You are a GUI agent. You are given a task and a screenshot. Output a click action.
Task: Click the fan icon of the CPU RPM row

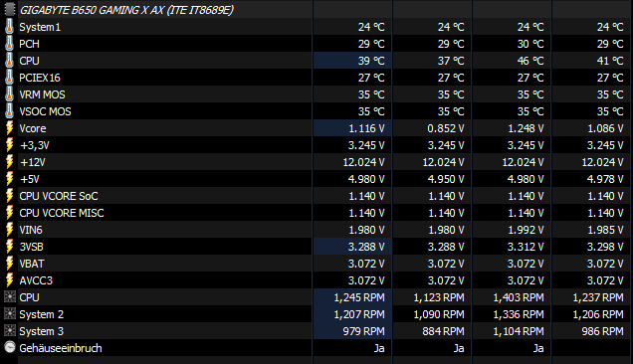[x=10, y=297]
